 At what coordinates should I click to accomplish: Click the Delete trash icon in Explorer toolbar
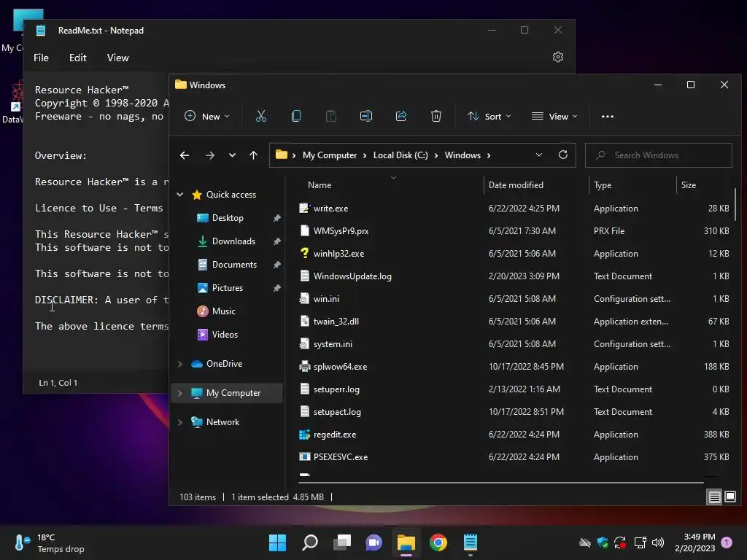tap(436, 116)
